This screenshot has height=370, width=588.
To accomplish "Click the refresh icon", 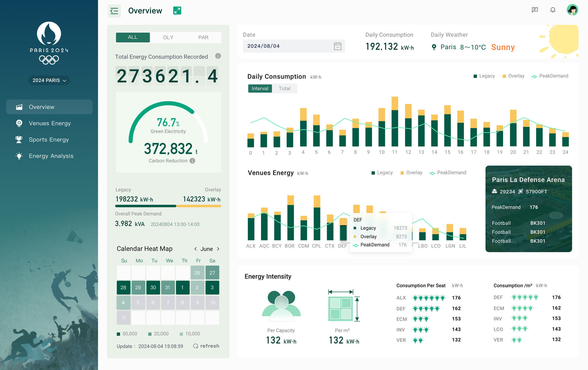I will point(196,346).
